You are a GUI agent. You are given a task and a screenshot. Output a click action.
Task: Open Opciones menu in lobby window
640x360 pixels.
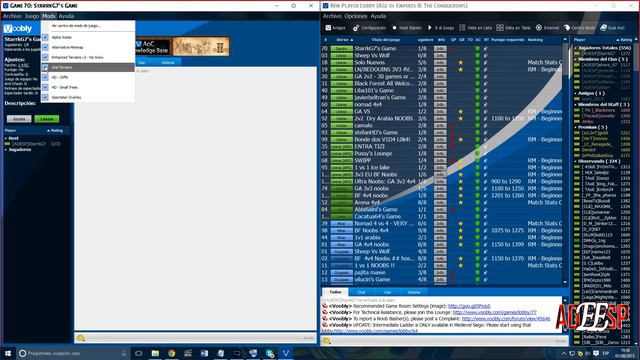pyautogui.click(x=356, y=16)
